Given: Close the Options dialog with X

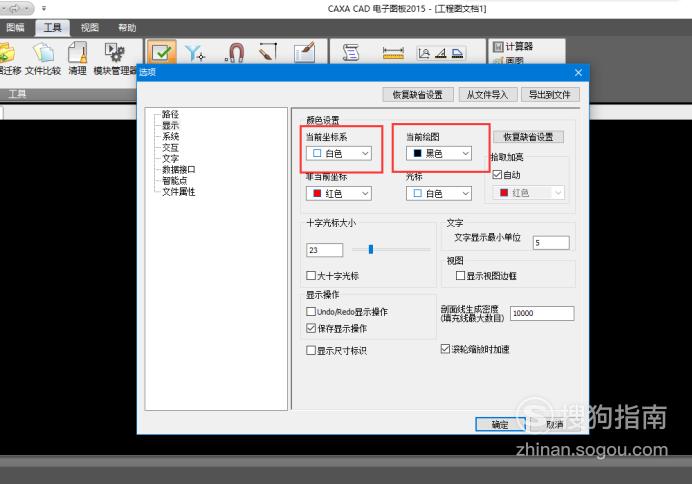Looking at the screenshot, I should point(579,72).
